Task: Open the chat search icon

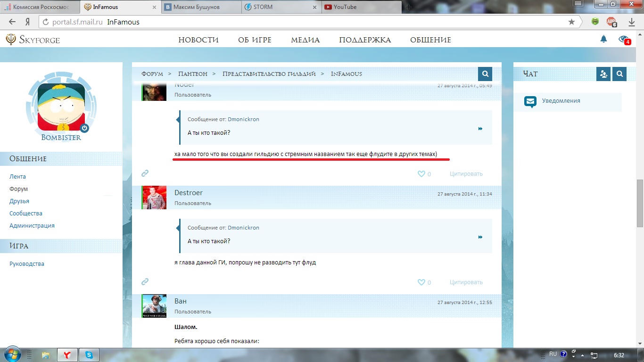Action: tap(619, 74)
